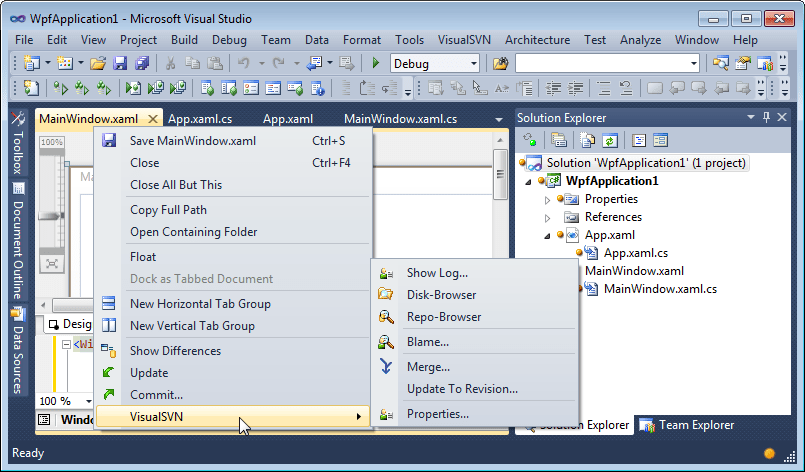Pin the Solution Explorer panel with auto-hide
Viewport: 805px width, 472px height.
[766, 117]
